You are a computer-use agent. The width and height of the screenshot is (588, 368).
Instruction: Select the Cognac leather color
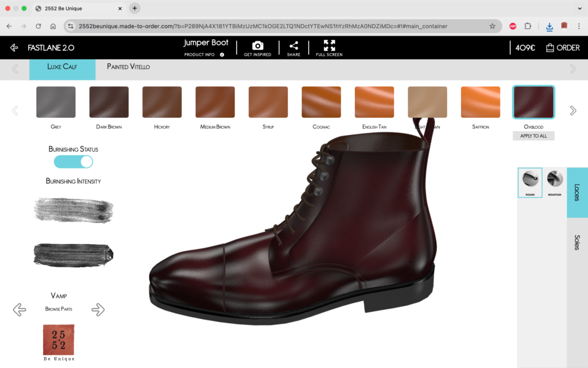(x=320, y=102)
